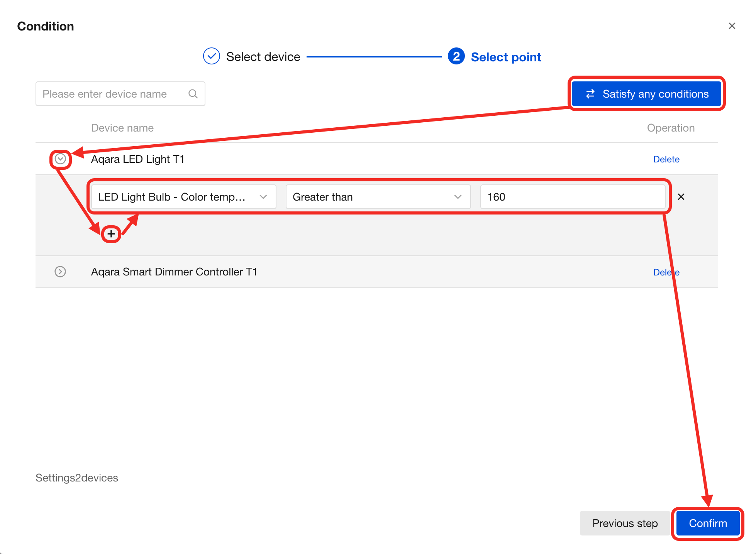Click the plus icon to add a condition
Image resolution: width=756 pixels, height=554 pixels.
[111, 234]
